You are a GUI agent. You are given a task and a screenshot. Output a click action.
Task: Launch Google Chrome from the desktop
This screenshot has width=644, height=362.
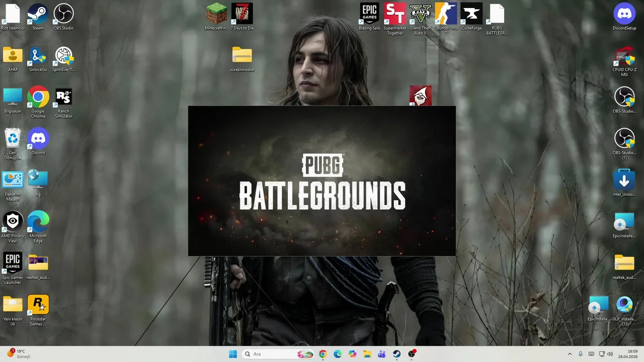pyautogui.click(x=38, y=103)
